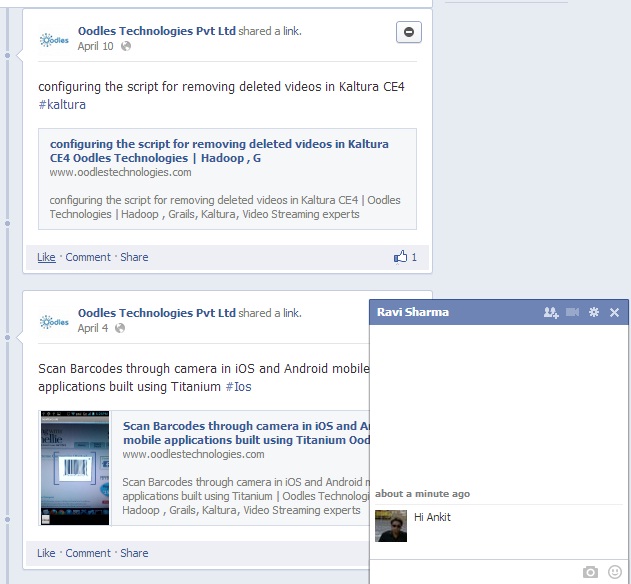Like the Kaltura CE4 post
This screenshot has height=584, width=631.
46,257
